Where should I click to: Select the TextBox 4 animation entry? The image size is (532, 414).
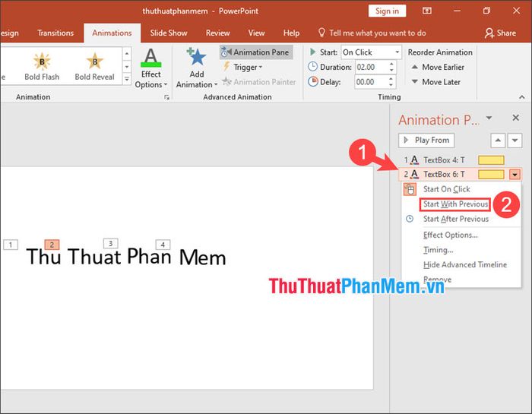(x=460, y=160)
